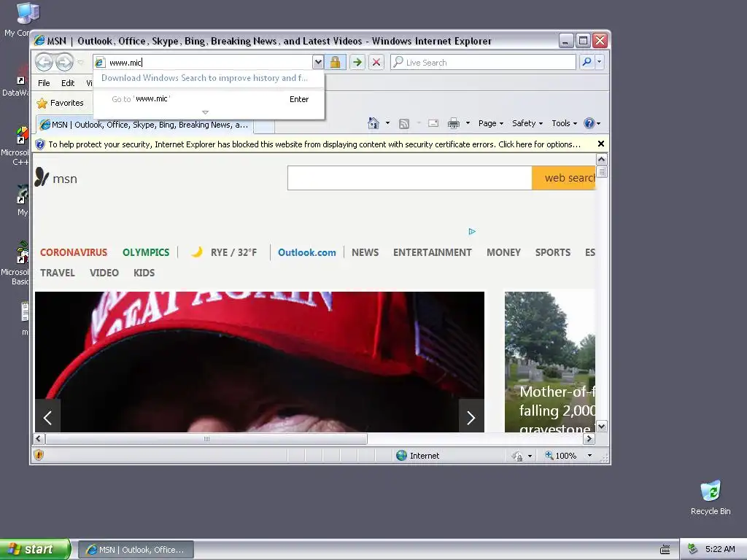Click the Help question mark icon
The width and height of the screenshot is (747, 560).
coord(589,123)
